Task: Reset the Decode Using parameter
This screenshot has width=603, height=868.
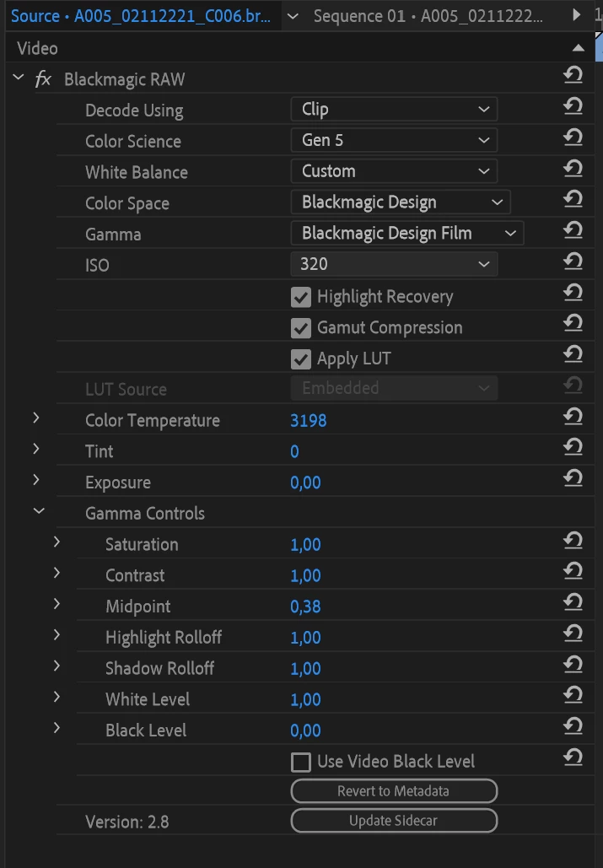Action: (573, 105)
